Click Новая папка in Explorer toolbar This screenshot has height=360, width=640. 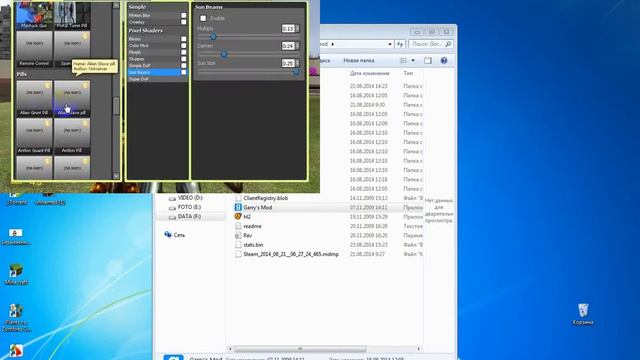[x=359, y=60]
